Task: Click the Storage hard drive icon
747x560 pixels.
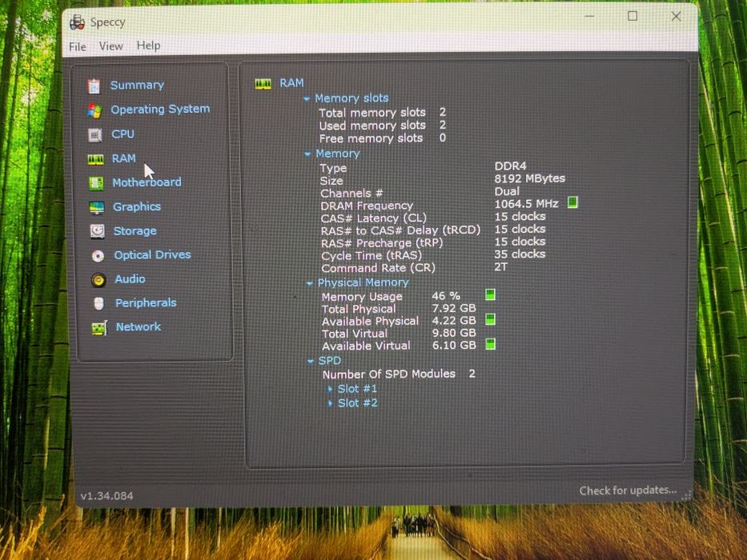Action: (97, 231)
